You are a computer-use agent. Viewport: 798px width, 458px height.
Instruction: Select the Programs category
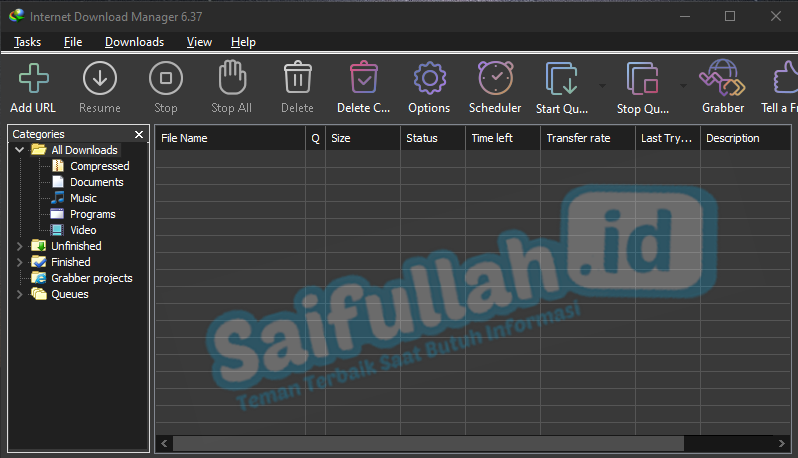tap(93, 214)
